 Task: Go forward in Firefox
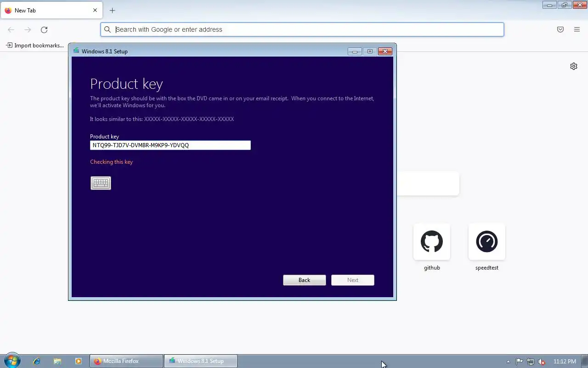(28, 29)
